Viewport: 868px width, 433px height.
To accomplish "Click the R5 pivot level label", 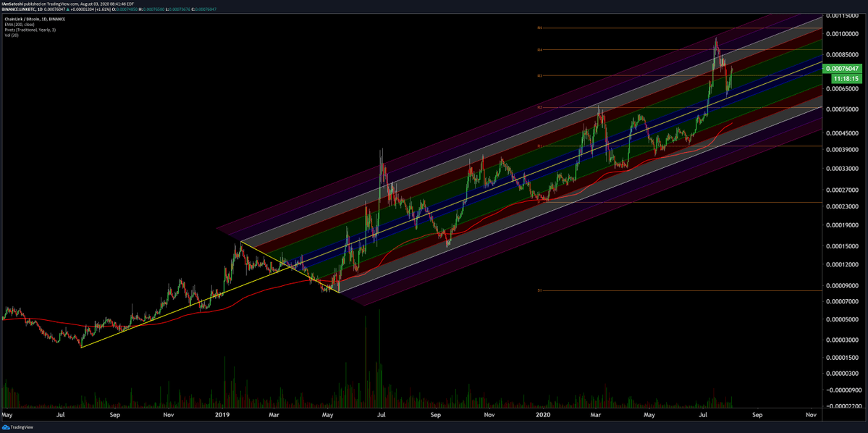I will 540,28.
